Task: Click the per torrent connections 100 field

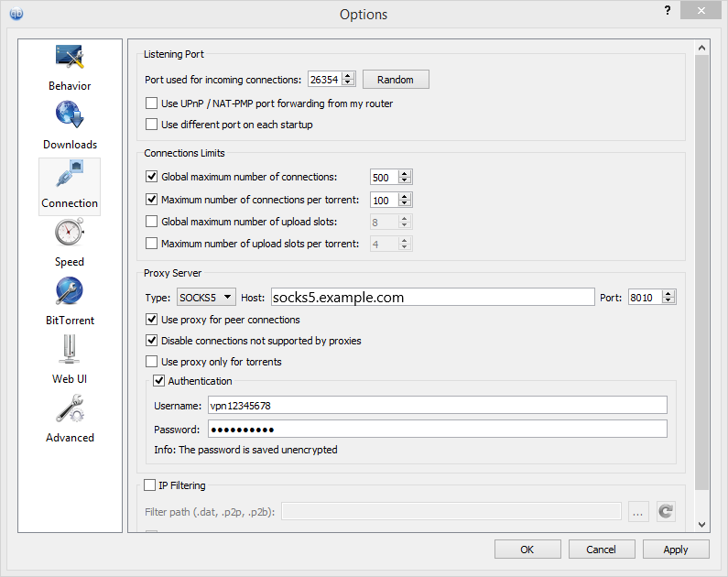Action: (x=385, y=200)
